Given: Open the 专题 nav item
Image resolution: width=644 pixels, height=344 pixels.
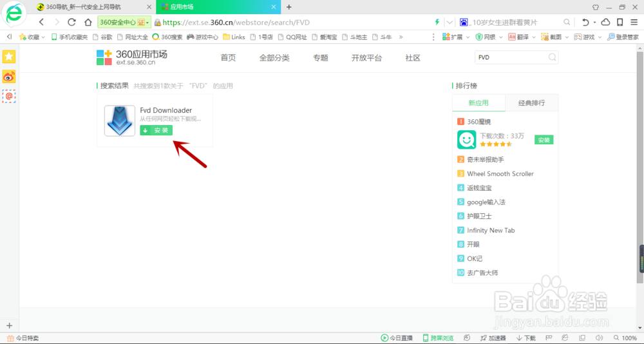Looking at the screenshot, I should (321, 58).
